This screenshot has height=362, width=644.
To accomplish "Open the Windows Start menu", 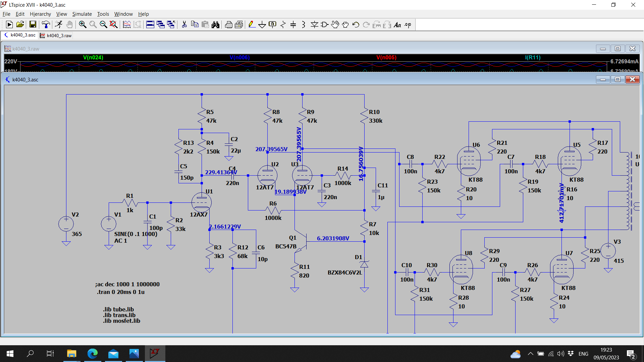I will tap(10, 354).
